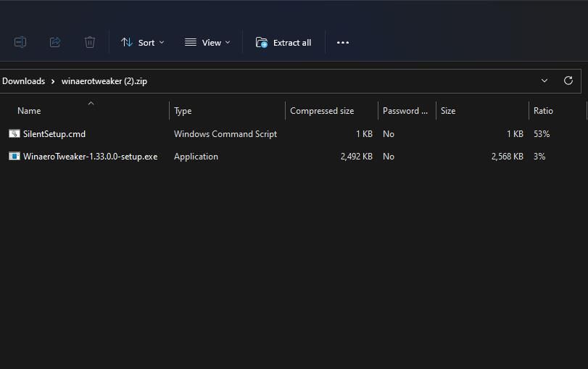Sort by the Ratio column header
The height and width of the screenshot is (369, 588).
pyautogui.click(x=543, y=111)
